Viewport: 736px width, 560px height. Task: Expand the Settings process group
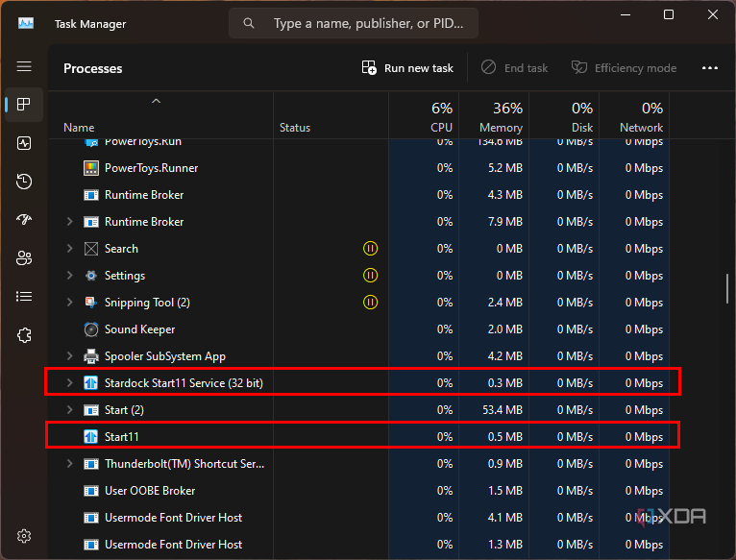pyautogui.click(x=69, y=275)
